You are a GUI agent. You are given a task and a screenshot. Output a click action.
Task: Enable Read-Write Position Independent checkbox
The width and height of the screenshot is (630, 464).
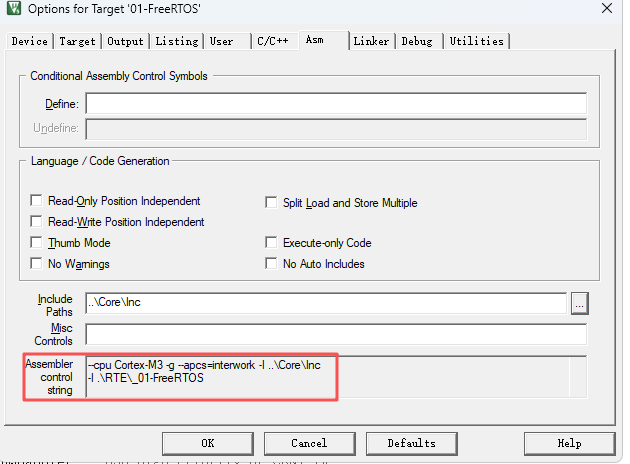tap(37, 221)
